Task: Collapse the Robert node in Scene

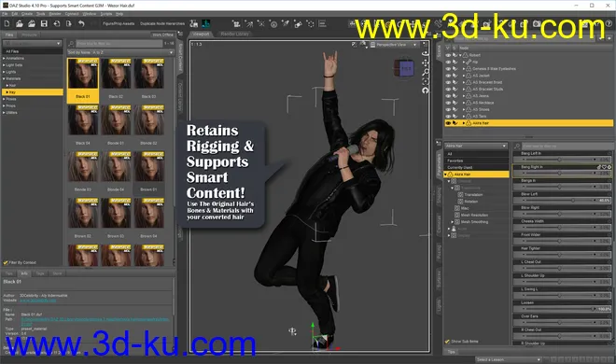Action: point(460,55)
